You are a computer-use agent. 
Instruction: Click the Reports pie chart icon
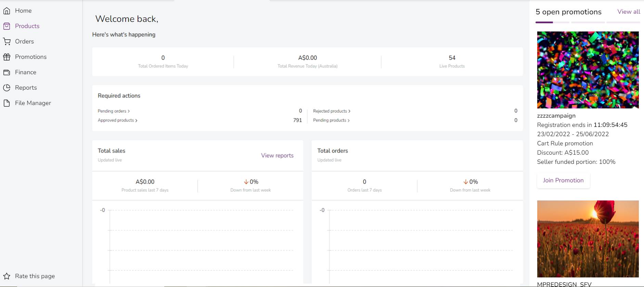point(7,88)
